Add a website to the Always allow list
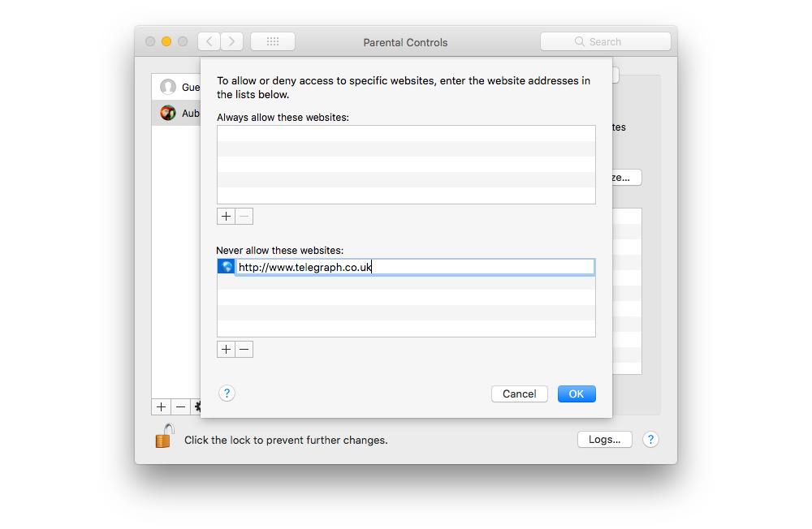Image resolution: width=812 pixels, height=529 pixels. (x=226, y=216)
